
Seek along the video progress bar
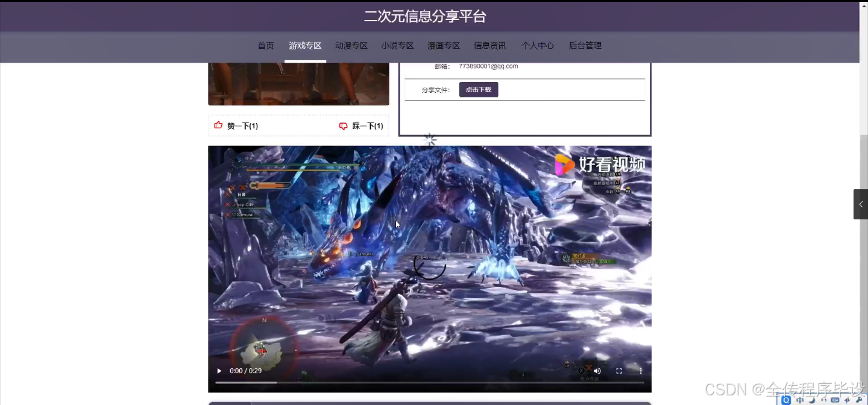coord(430,383)
